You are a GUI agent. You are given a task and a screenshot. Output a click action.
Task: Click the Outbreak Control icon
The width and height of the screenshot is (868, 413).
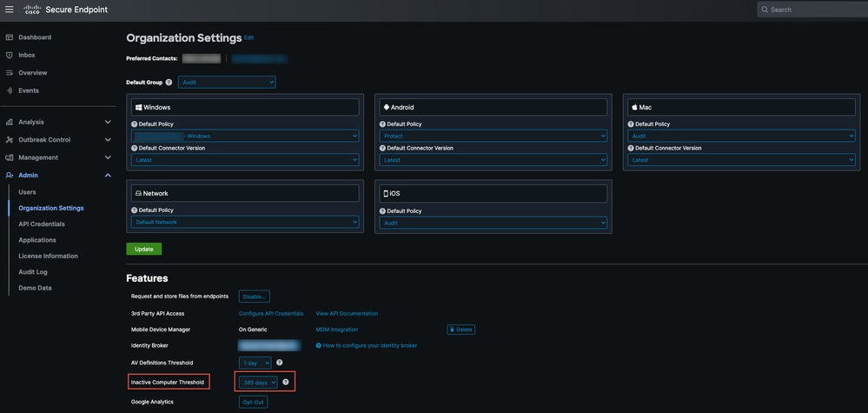[x=9, y=140]
